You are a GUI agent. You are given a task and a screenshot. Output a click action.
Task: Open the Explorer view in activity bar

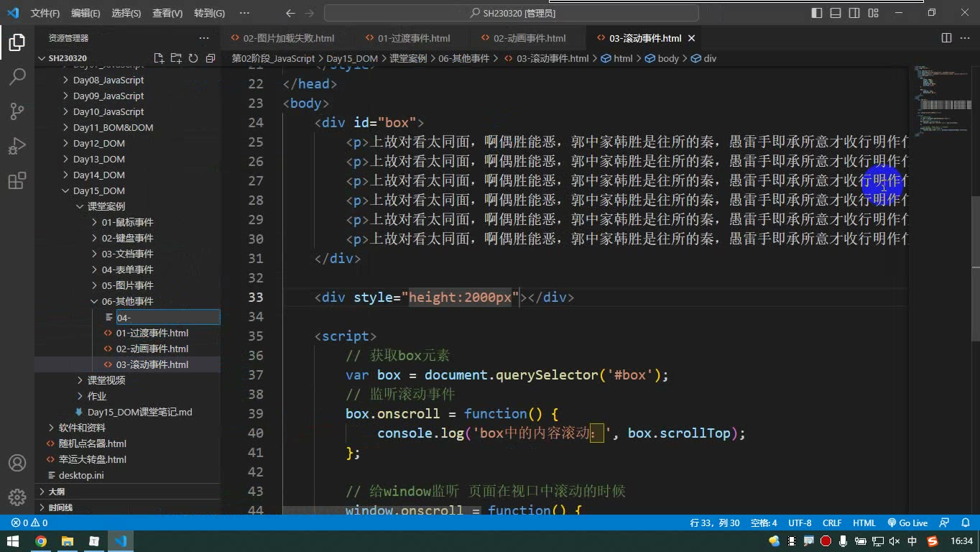[x=17, y=42]
